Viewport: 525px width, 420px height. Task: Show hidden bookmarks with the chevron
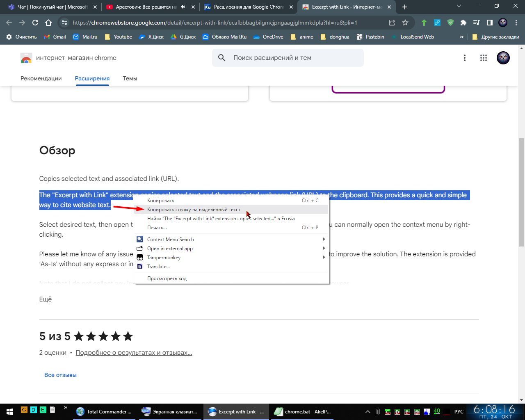(x=461, y=37)
